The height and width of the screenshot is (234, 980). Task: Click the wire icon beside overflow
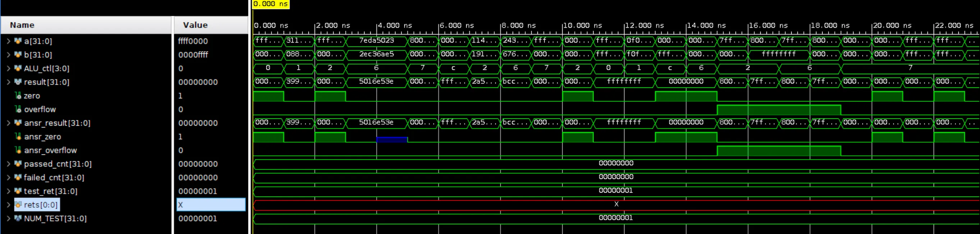pyautogui.click(x=18, y=109)
